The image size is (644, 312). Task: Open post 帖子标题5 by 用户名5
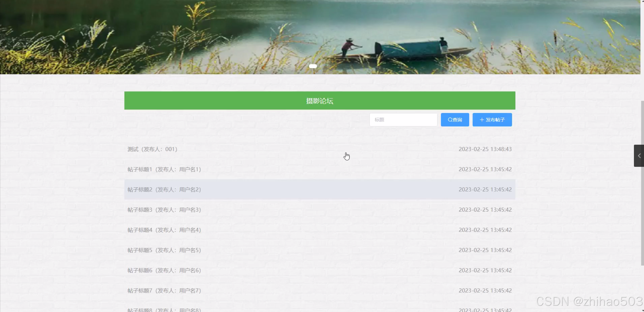point(164,250)
